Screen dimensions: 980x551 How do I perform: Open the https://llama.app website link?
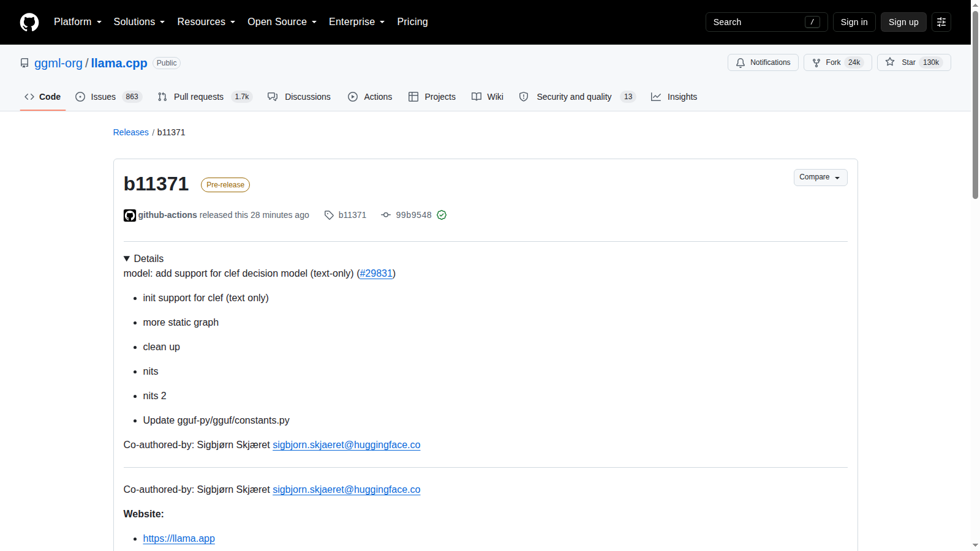(179, 539)
